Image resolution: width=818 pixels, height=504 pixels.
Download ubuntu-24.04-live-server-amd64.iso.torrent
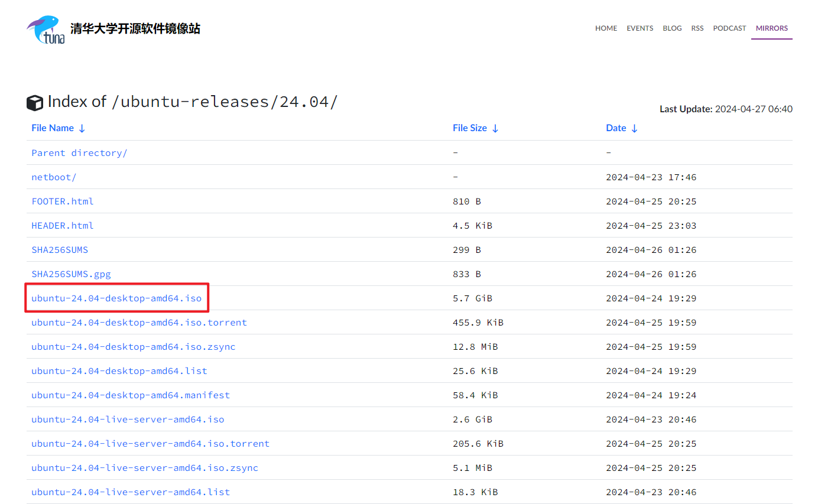pos(150,444)
